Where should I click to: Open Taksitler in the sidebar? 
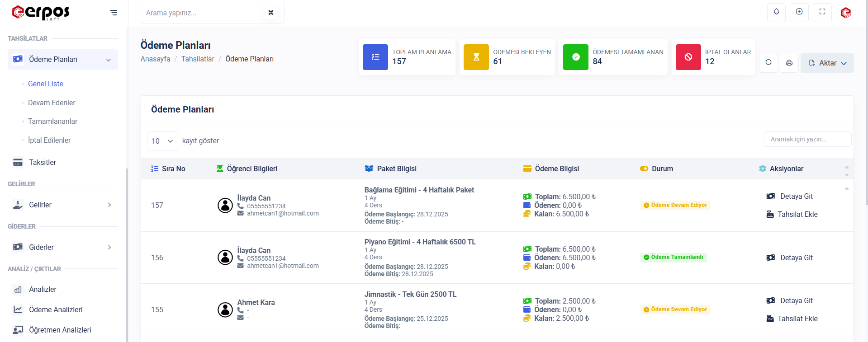coord(43,162)
